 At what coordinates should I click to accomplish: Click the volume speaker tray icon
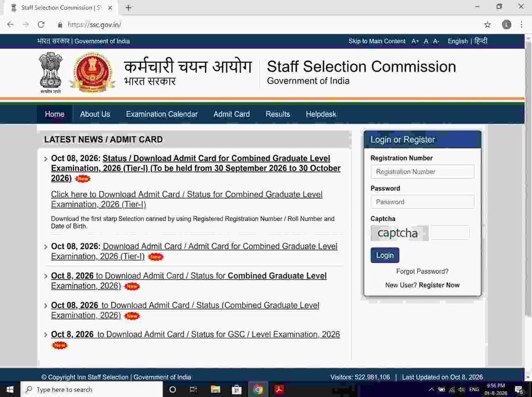coord(462,390)
